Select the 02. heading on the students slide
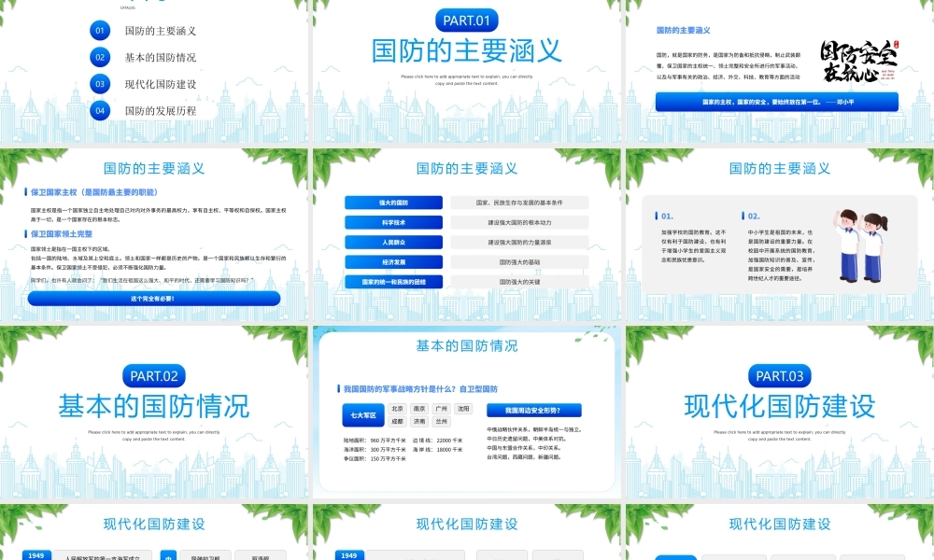This screenshot has height=560, width=934. coord(754,216)
